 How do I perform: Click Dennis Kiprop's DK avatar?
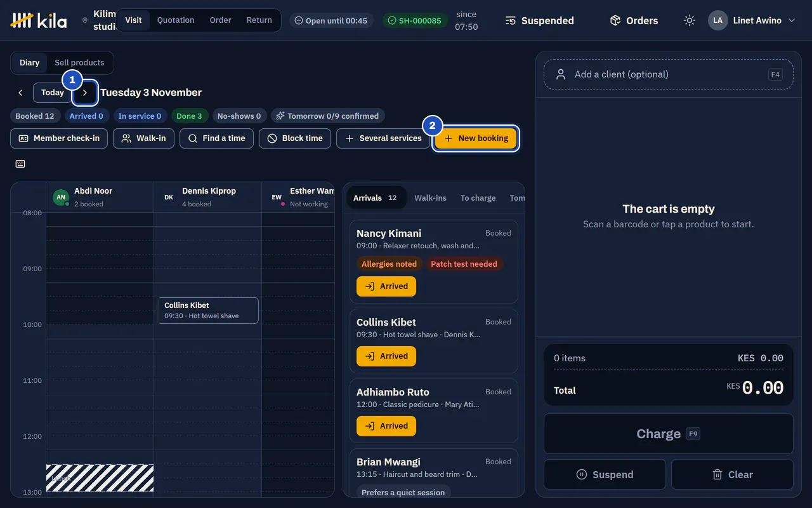[x=169, y=197]
